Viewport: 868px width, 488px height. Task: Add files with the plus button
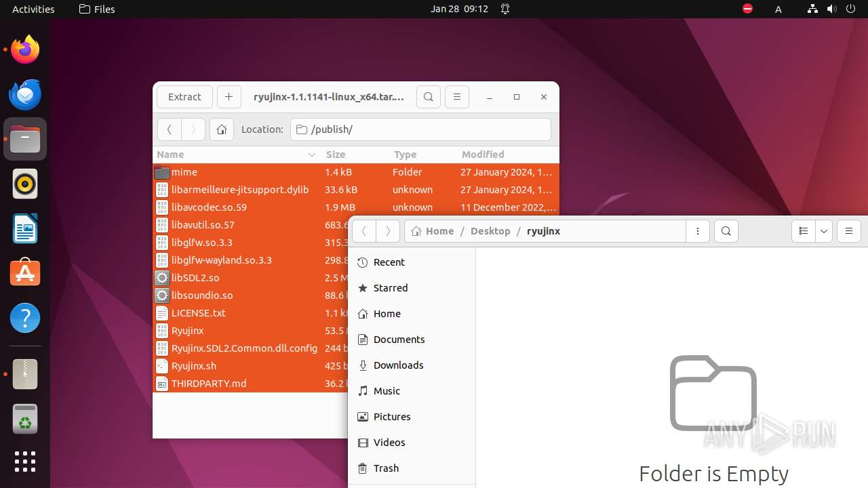[x=229, y=97]
